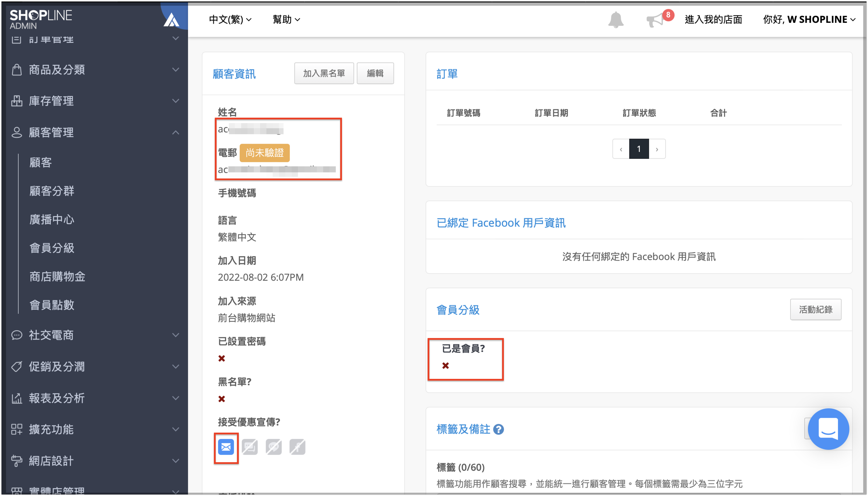Go to next page of orders

click(x=657, y=149)
